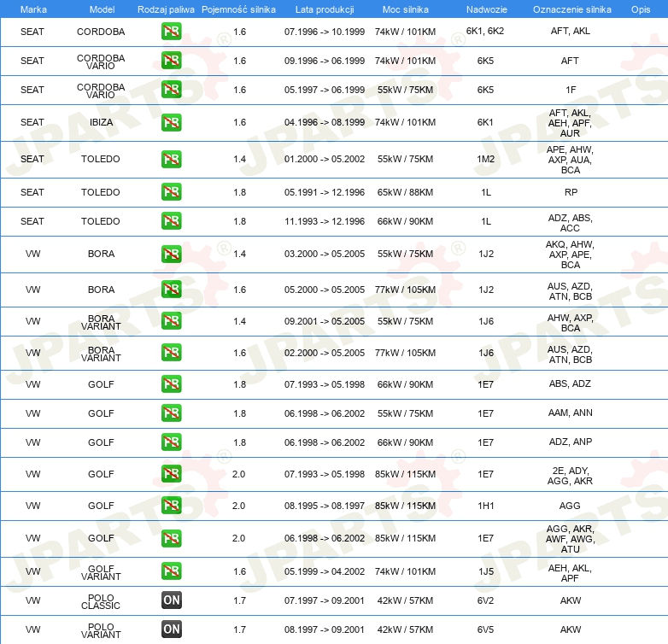This screenshot has height=644, width=668.
Task: Click the petrol fuel icon in SEAT CORDOBA 6K1, 6K2 row
Action: click(x=171, y=31)
